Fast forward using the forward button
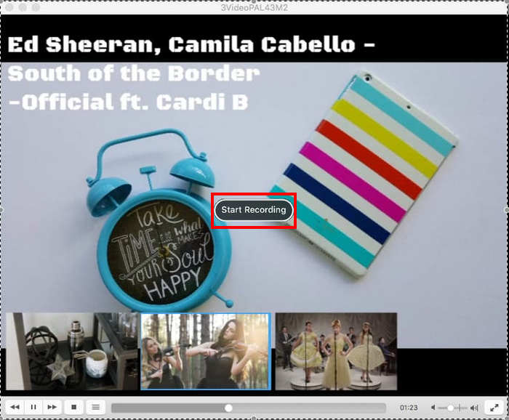This screenshot has width=509, height=420. tap(52, 407)
